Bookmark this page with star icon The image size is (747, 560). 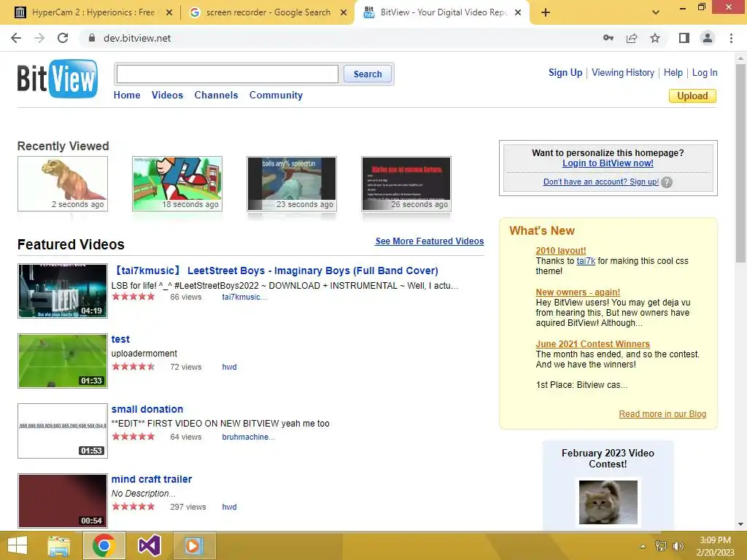coord(655,38)
